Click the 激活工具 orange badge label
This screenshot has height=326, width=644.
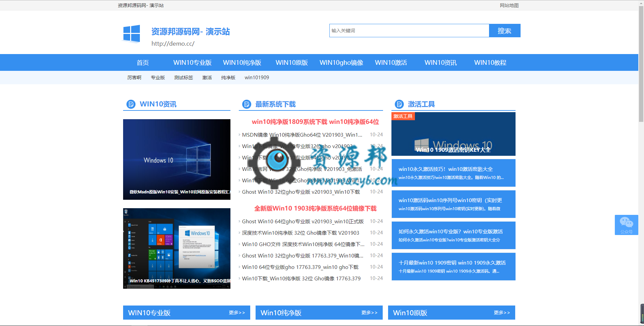403,116
